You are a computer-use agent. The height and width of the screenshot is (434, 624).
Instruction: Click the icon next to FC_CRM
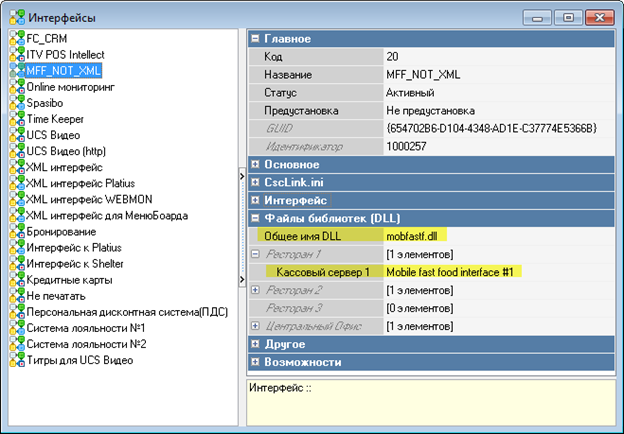pyautogui.click(x=16, y=38)
